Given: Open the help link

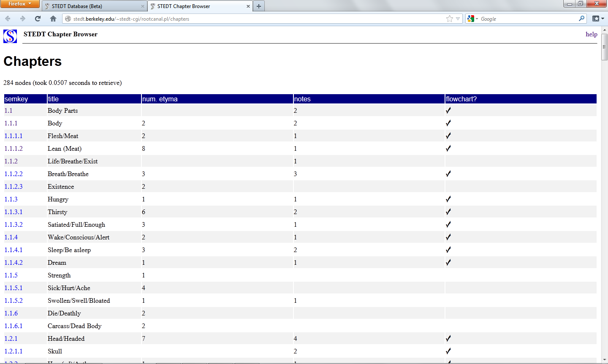Looking at the screenshot, I should point(591,34).
